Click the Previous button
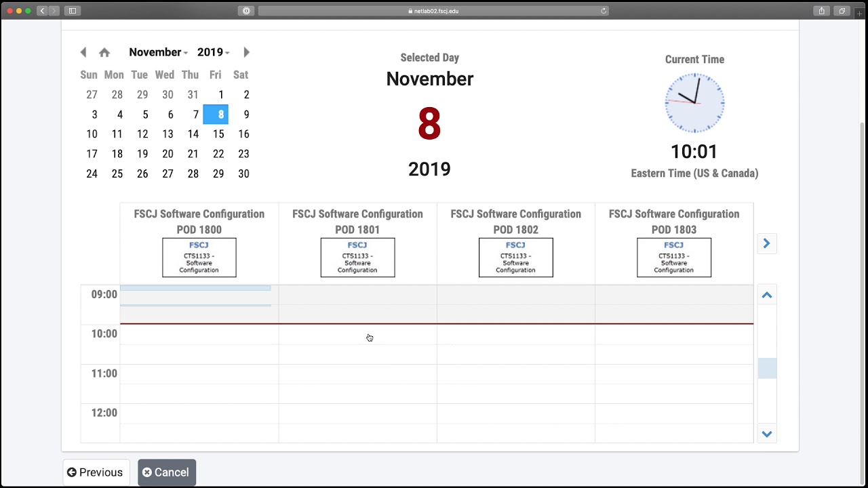This screenshot has height=488, width=868. (x=96, y=472)
